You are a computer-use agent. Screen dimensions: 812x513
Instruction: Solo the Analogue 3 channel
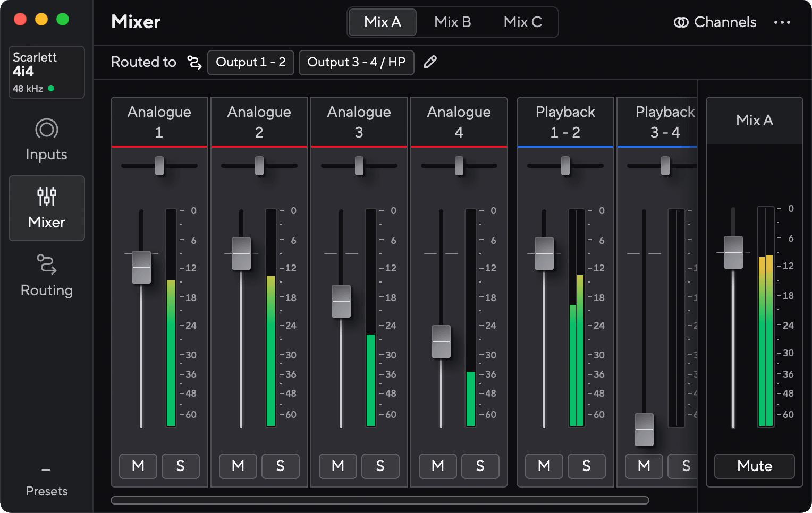pyautogui.click(x=380, y=466)
